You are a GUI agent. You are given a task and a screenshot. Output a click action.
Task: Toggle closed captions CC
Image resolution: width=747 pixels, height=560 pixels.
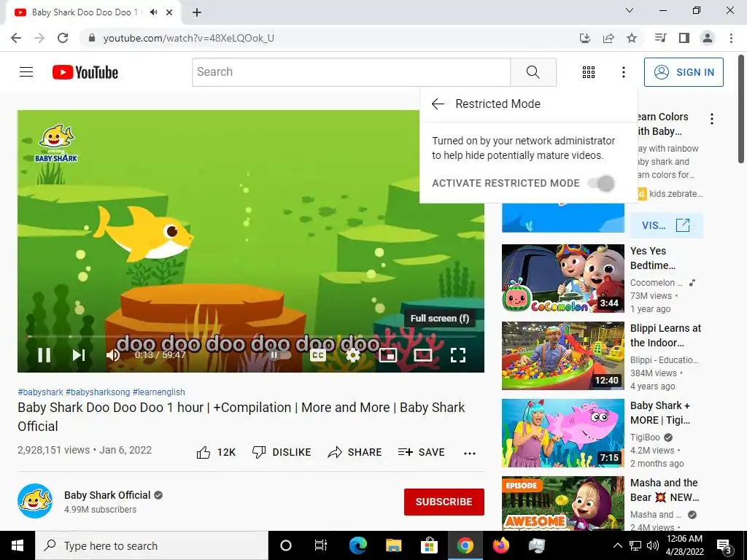click(x=318, y=355)
